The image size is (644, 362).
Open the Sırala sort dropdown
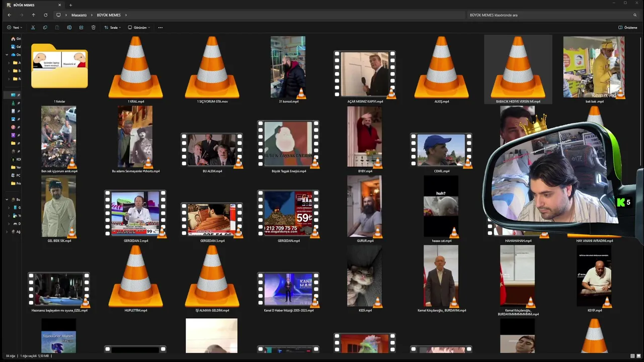112,28
